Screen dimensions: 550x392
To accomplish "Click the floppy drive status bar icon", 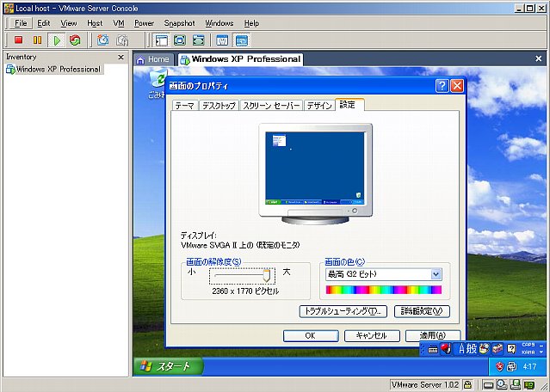I will pos(516,385).
